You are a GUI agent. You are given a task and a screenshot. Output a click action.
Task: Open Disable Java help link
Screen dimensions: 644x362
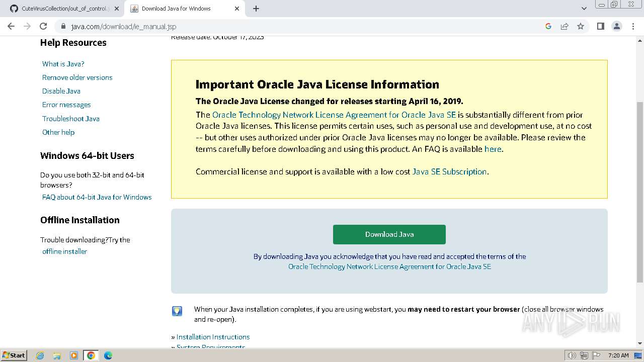coord(61,91)
